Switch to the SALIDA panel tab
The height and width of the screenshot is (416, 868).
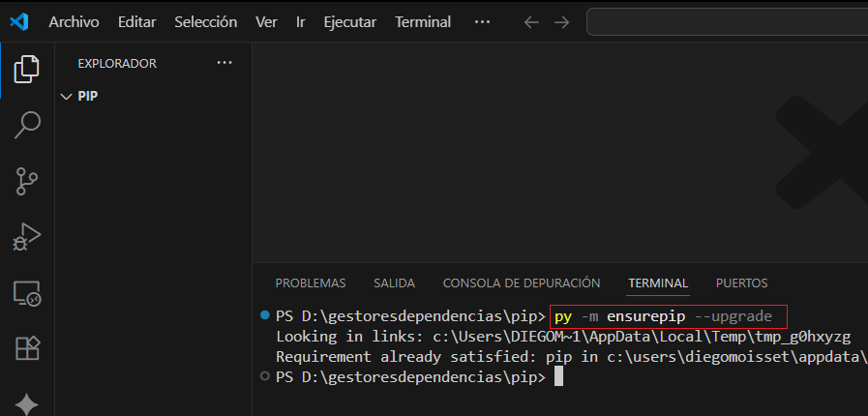tap(394, 283)
